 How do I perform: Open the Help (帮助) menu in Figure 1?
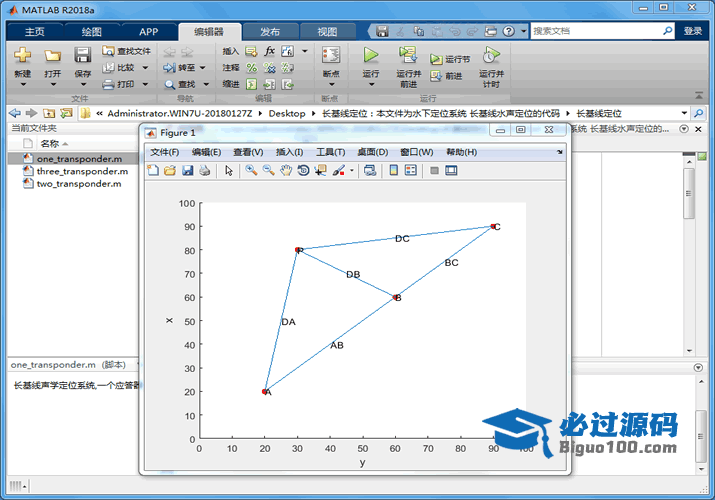pyautogui.click(x=461, y=152)
